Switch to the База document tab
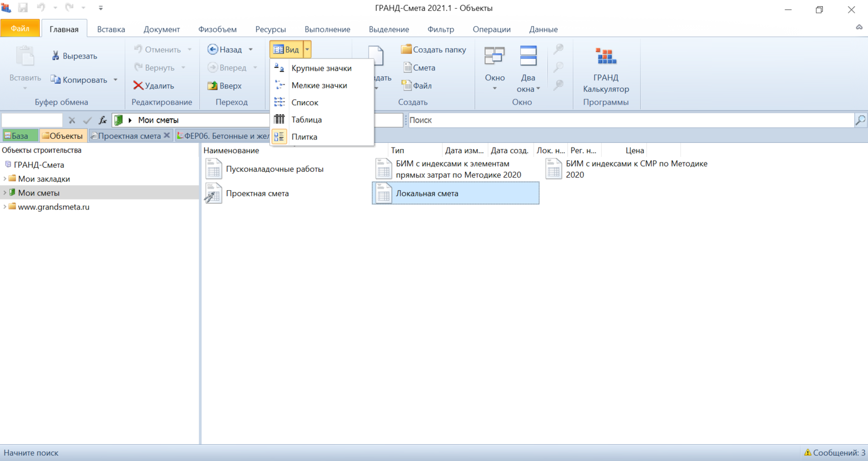868x461 pixels. click(x=20, y=136)
